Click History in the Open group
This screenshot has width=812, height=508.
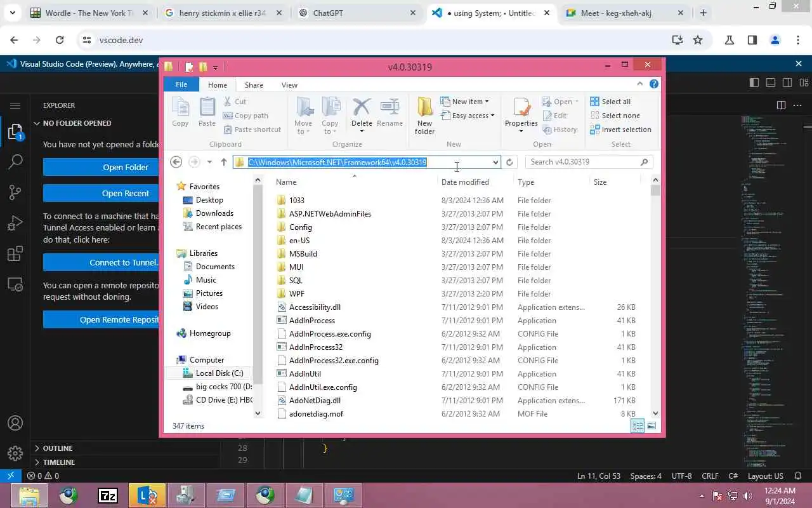559,130
